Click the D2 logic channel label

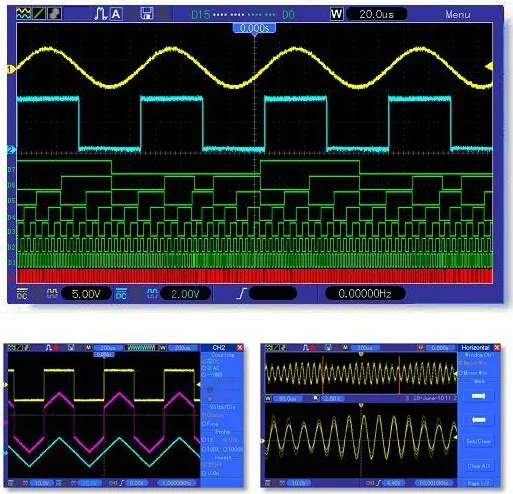coord(11,247)
